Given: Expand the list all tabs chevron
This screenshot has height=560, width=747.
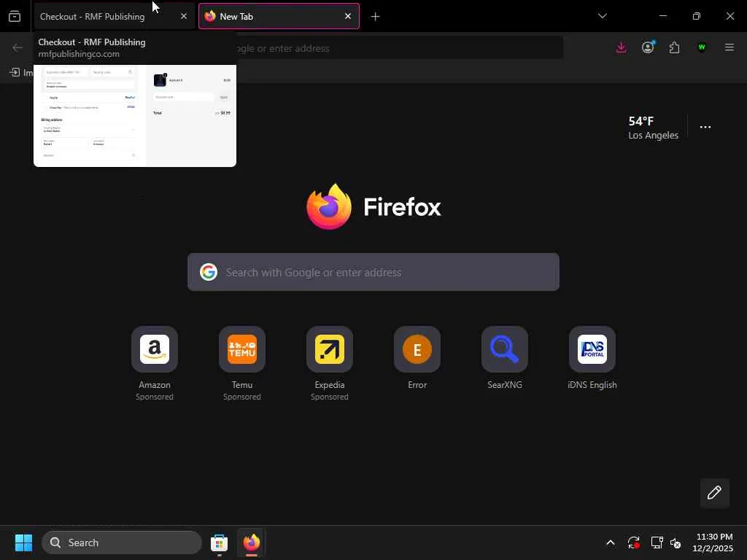Looking at the screenshot, I should pos(602,16).
